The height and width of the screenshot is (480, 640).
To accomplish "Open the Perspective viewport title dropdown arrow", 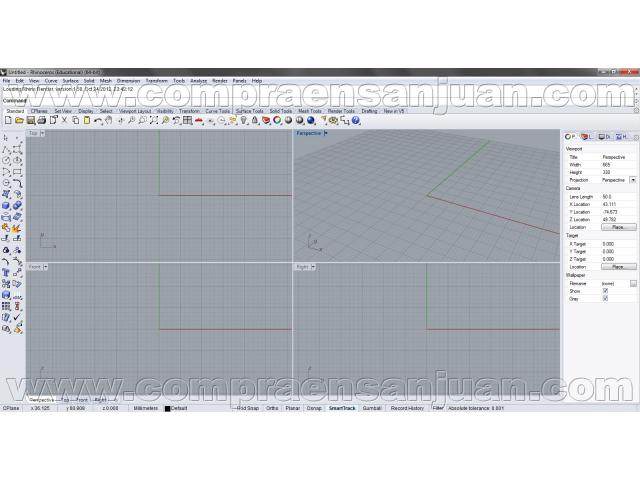I will (x=326, y=133).
